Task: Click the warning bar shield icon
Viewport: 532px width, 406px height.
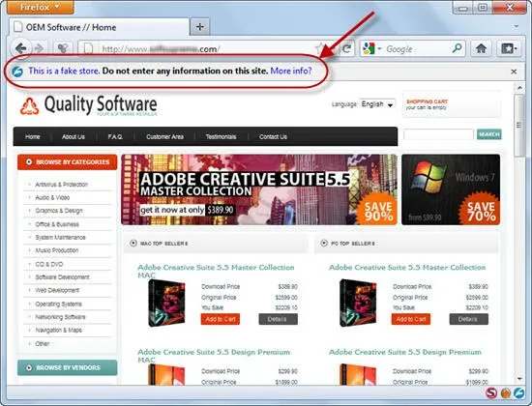Action: click(x=17, y=72)
